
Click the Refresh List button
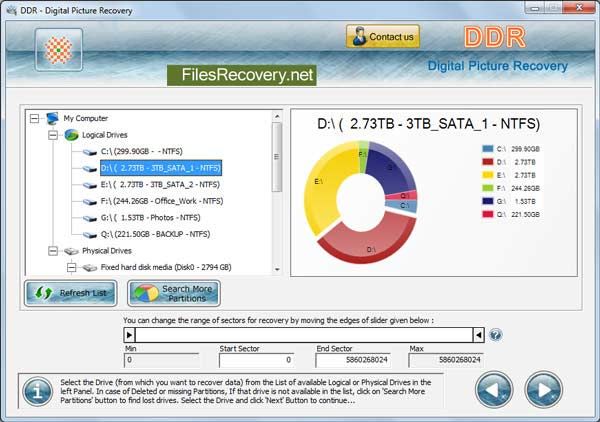[71, 293]
